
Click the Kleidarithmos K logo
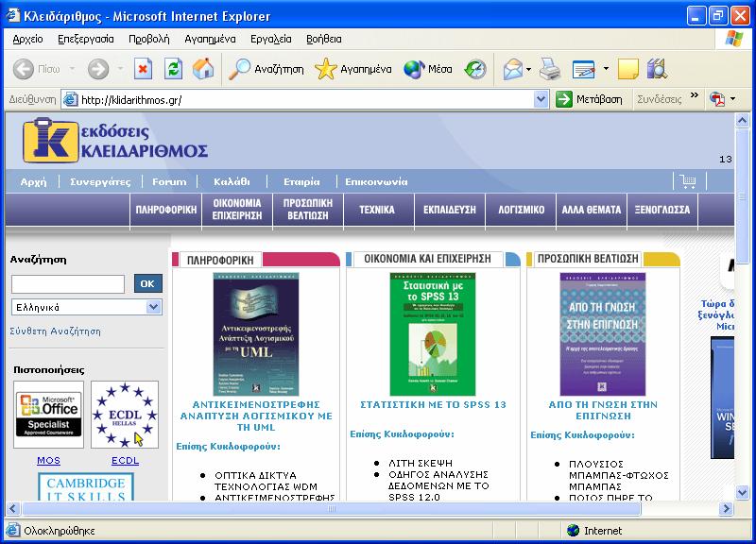(x=51, y=140)
